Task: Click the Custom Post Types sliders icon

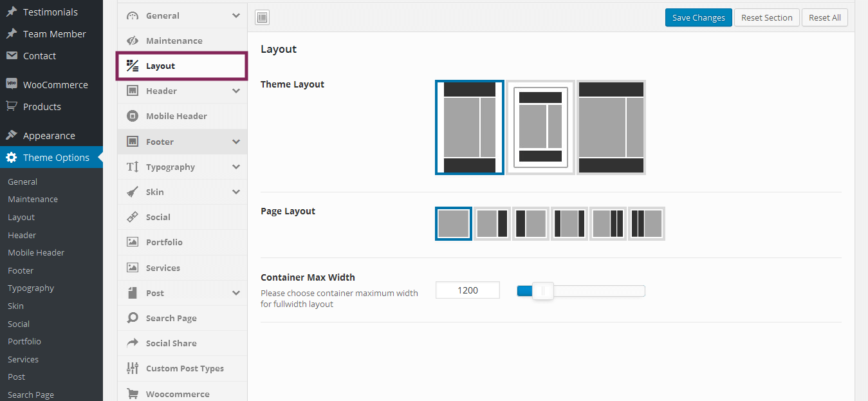Action: (133, 368)
